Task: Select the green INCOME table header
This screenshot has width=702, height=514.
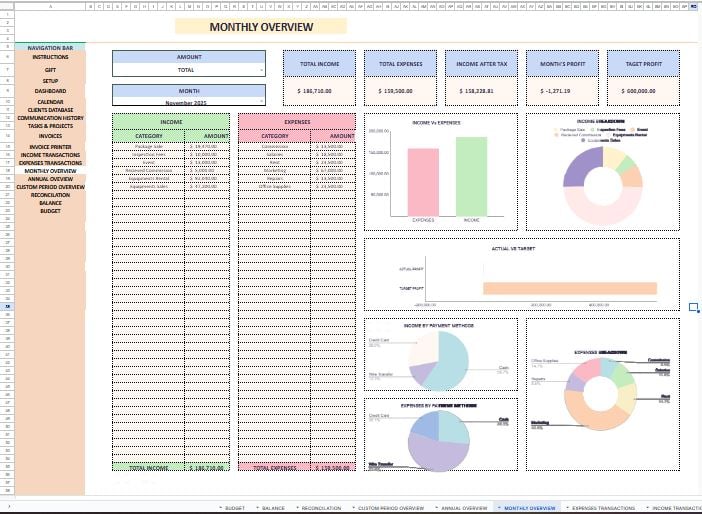Action: [171, 122]
